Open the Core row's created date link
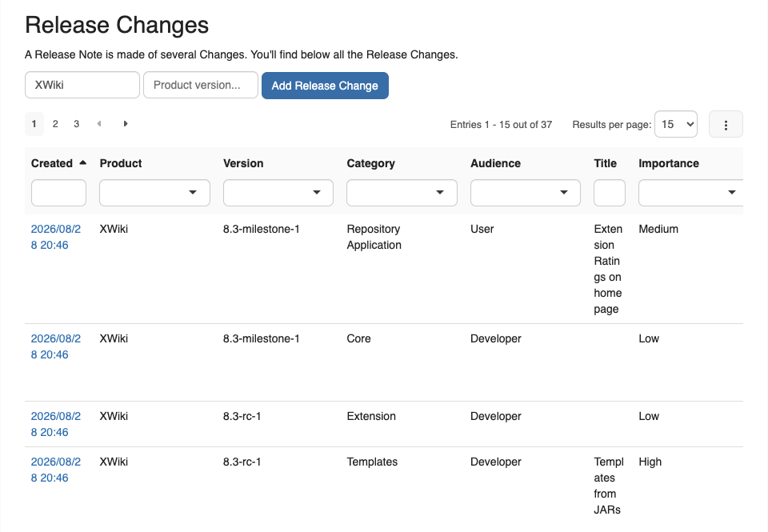The image size is (768, 532). click(x=56, y=347)
